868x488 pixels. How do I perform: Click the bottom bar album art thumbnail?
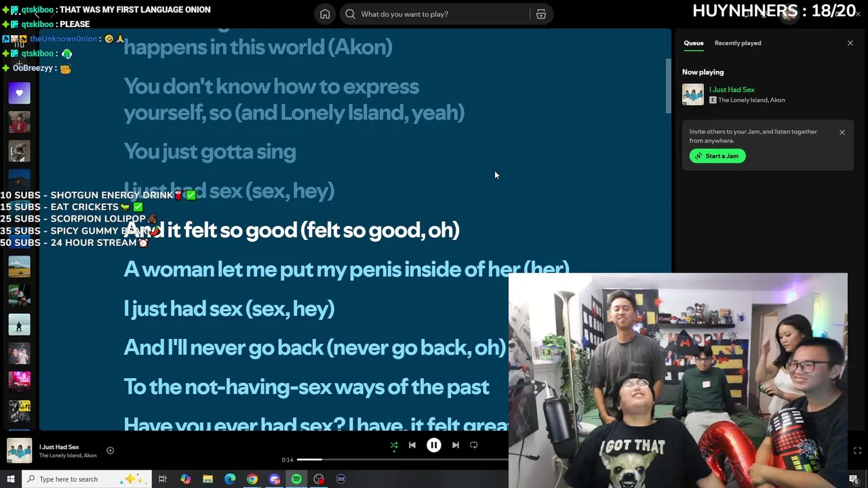click(19, 451)
